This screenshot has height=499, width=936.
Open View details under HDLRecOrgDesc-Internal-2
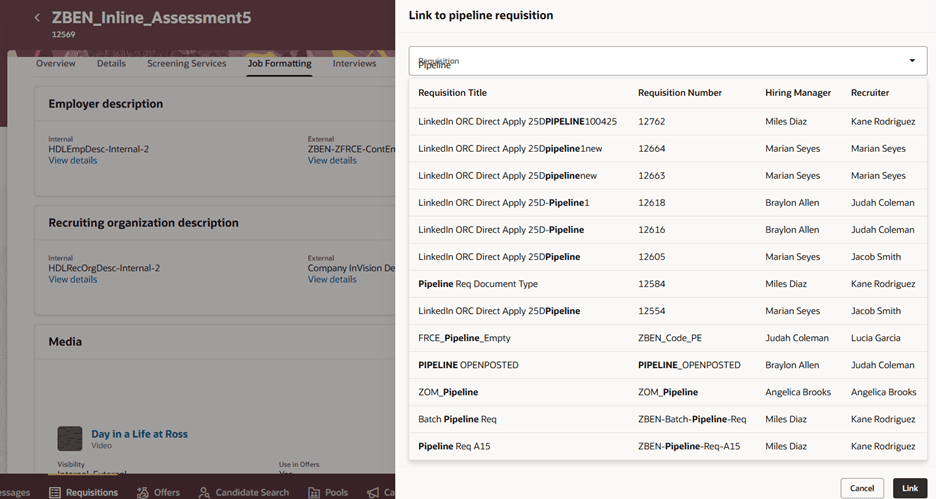click(73, 279)
